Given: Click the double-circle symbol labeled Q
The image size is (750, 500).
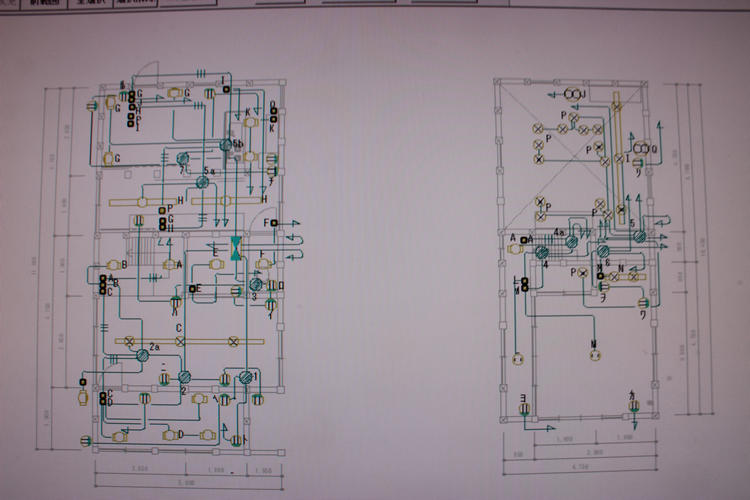Looking at the screenshot, I should [x=641, y=148].
